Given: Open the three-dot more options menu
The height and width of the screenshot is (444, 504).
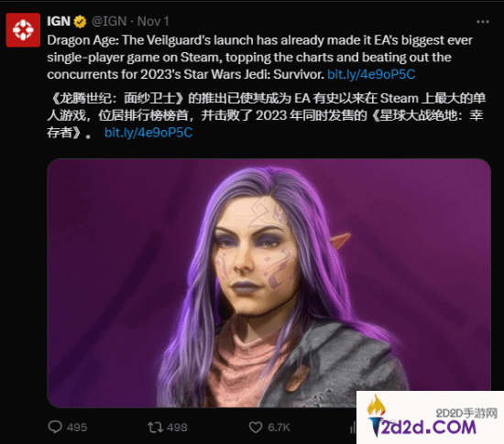Looking at the screenshot, I should tap(482, 22).
